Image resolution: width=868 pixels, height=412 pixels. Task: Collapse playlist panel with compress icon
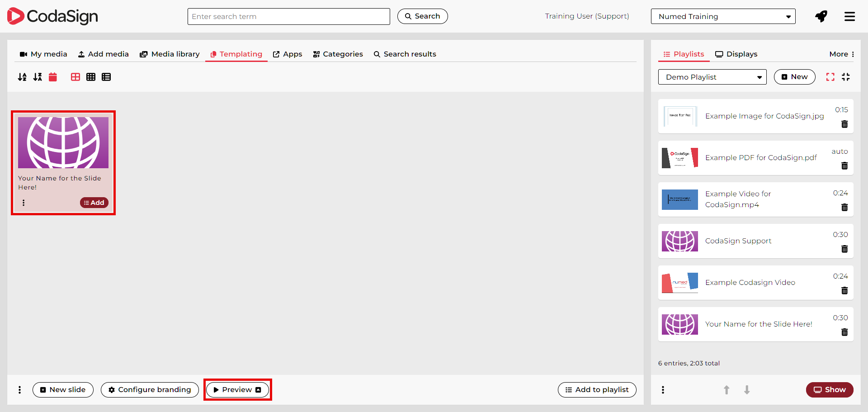(846, 77)
